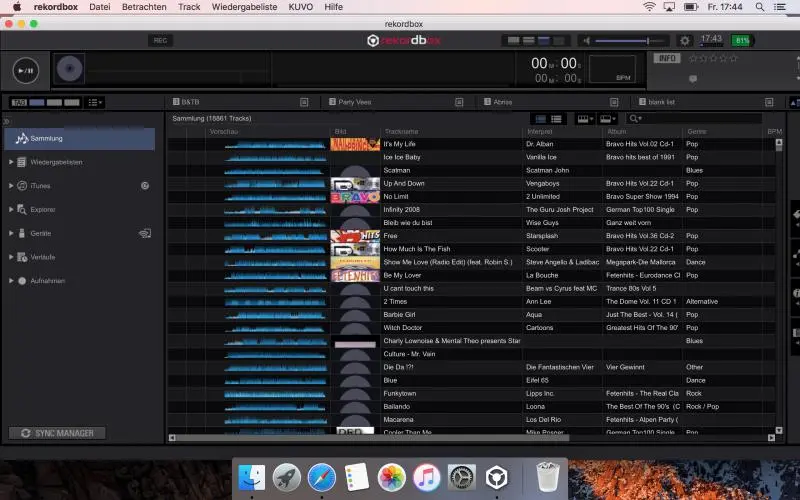Click the REC record button
Viewport: 800px width, 500px height.
pyautogui.click(x=160, y=40)
